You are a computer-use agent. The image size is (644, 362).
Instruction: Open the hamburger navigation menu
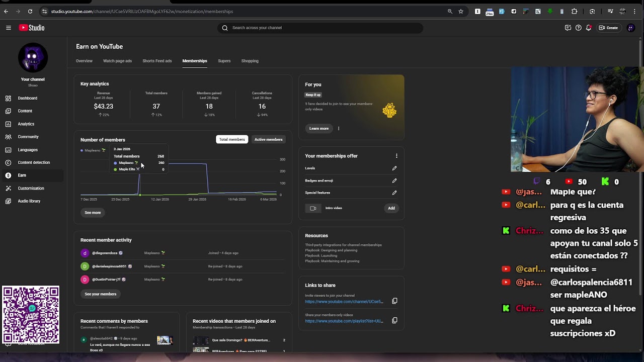tap(9, 28)
